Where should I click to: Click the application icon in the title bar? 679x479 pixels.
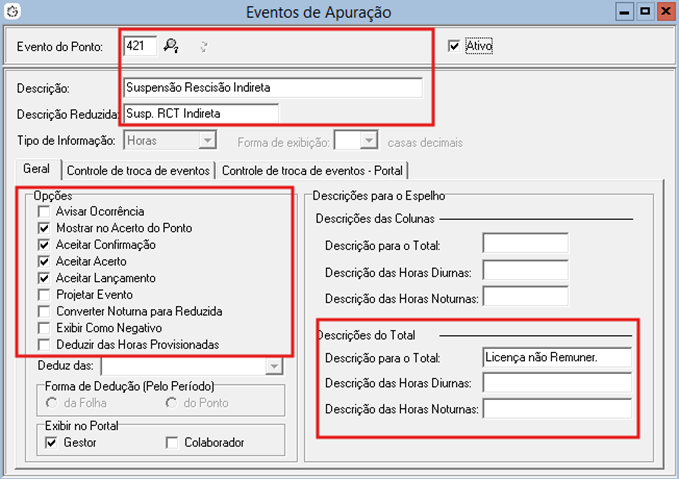point(12,12)
